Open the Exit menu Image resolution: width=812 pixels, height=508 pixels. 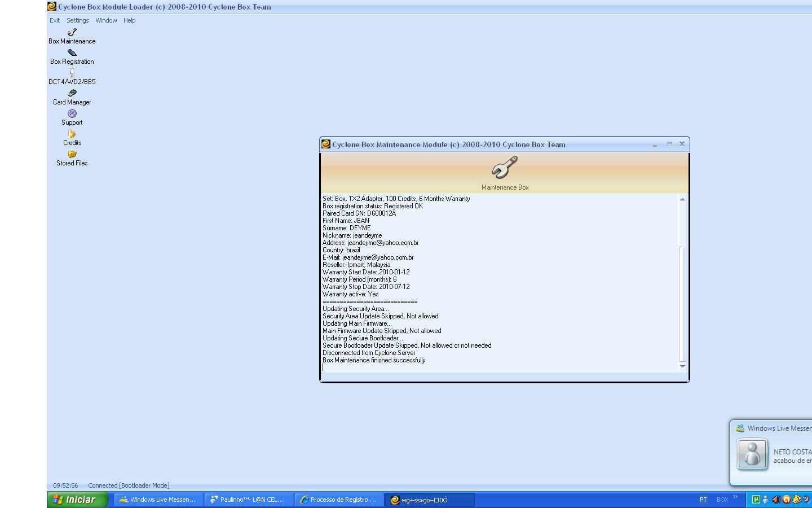(55, 20)
